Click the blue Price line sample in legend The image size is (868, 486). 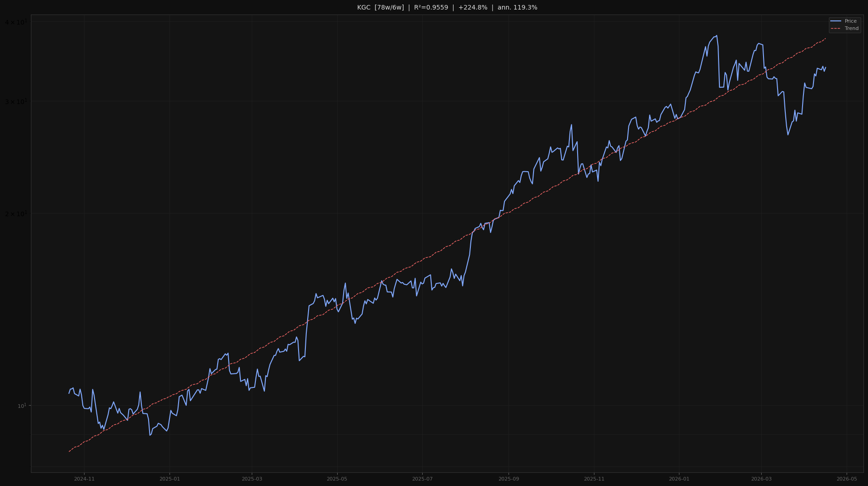pos(836,21)
